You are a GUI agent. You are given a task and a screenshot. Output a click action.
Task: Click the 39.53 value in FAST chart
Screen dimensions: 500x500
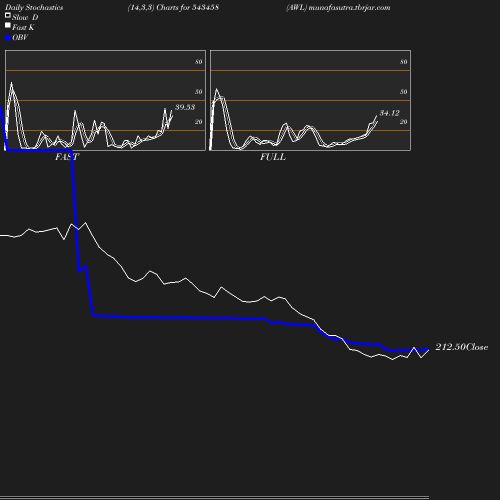[185, 107]
